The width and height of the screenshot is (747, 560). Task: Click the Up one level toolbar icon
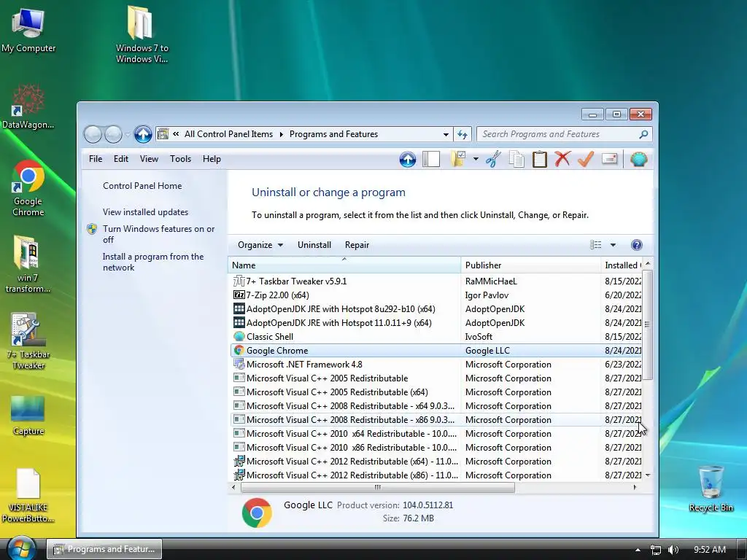click(407, 159)
